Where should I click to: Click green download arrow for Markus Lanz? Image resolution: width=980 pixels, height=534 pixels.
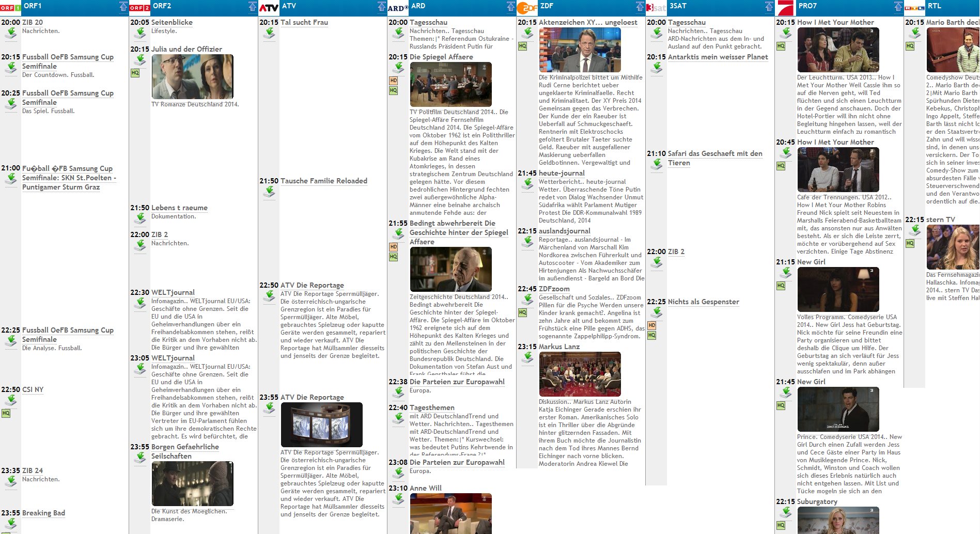[x=527, y=358]
